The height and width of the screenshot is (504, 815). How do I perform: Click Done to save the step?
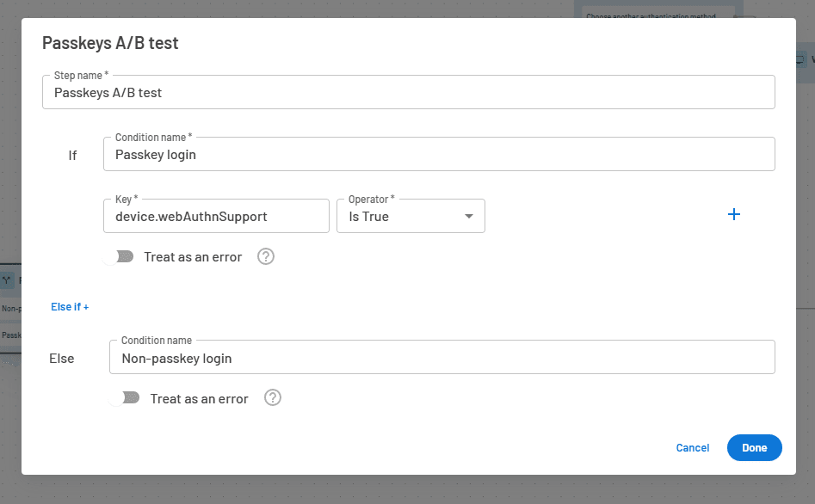pyautogui.click(x=754, y=447)
